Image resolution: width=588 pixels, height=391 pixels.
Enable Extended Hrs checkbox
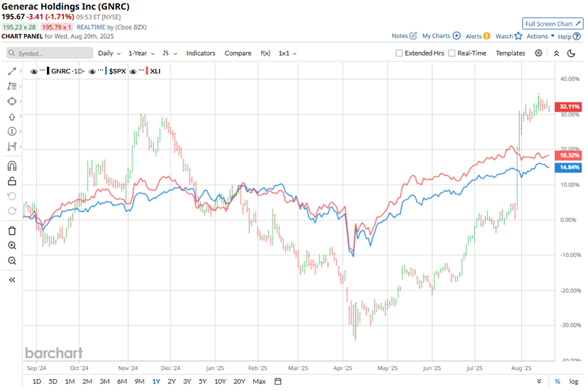(399, 53)
